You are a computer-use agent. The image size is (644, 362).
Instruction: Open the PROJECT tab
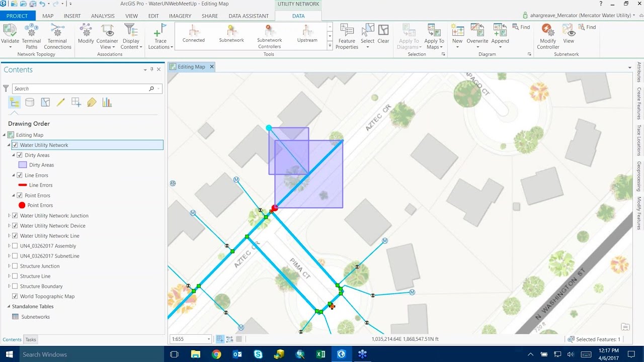(x=17, y=16)
